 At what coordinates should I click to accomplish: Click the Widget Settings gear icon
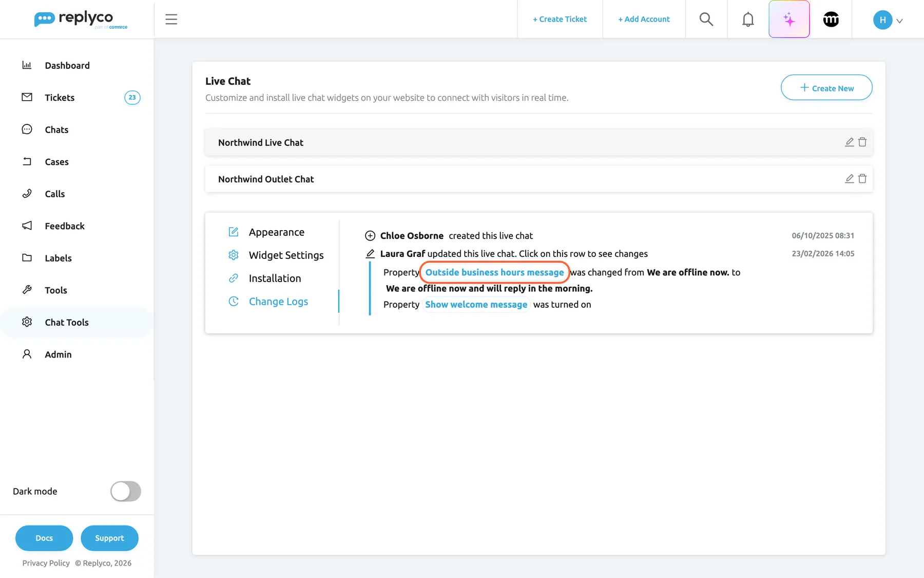pyautogui.click(x=234, y=255)
